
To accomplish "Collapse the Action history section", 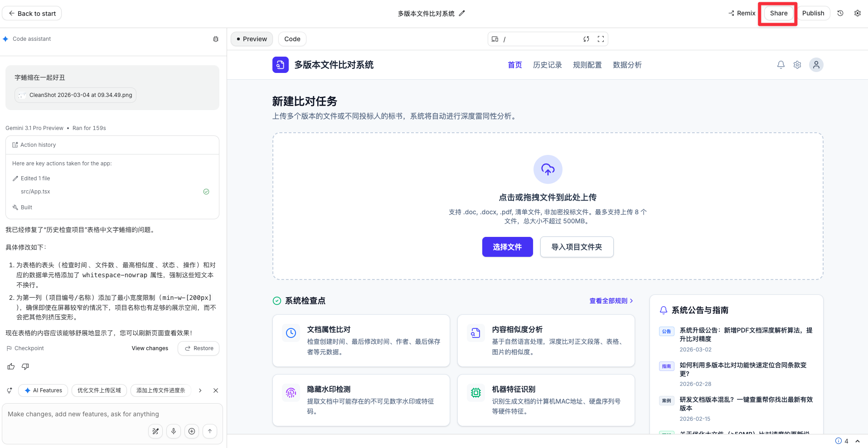I will point(38,145).
